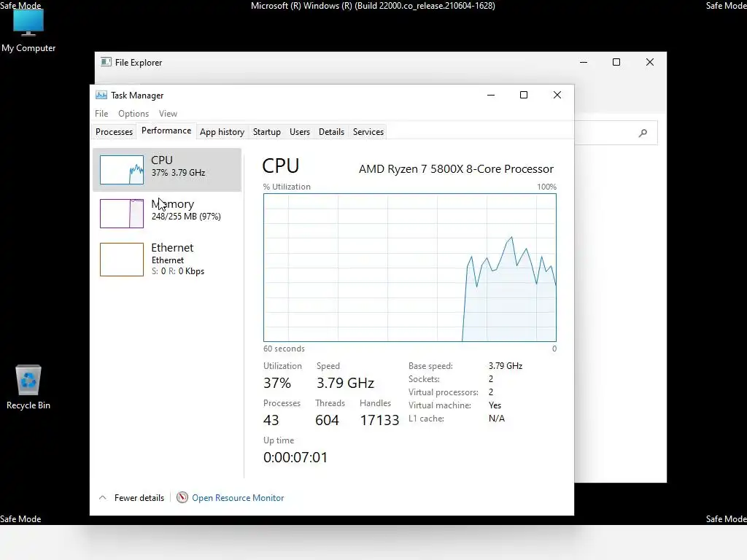Click the 3.79 GHz speed value
The height and width of the screenshot is (560, 747).
pos(345,383)
